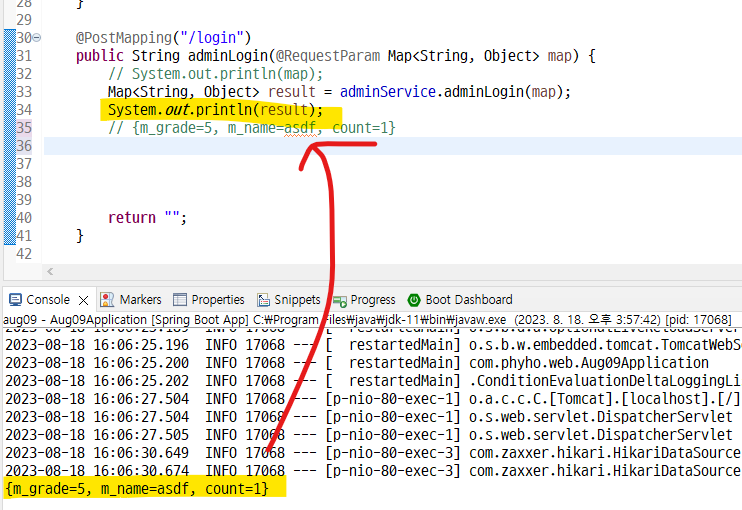Click the Progress tab icon

click(x=340, y=300)
